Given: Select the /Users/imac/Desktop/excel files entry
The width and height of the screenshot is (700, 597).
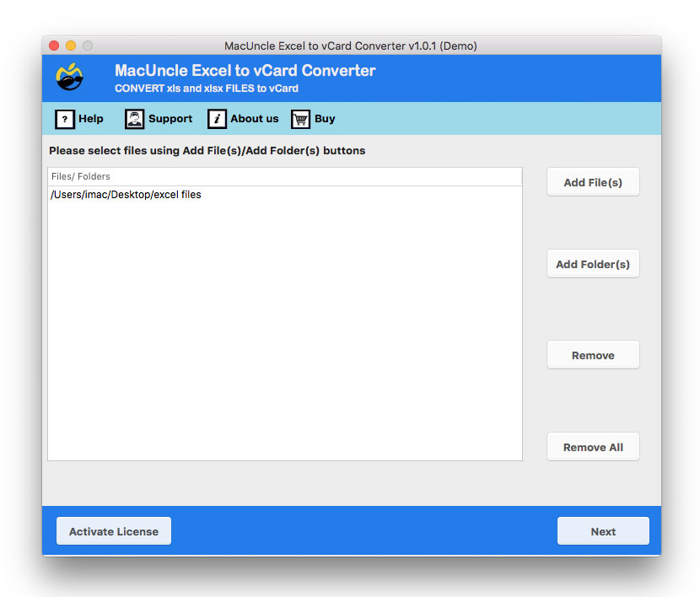Looking at the screenshot, I should pos(125,194).
